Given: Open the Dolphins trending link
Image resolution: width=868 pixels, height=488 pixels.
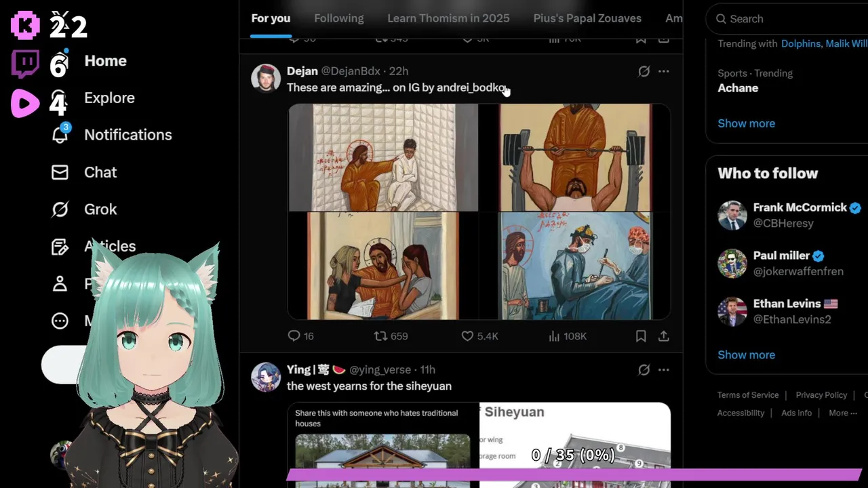Looking at the screenshot, I should [800, 43].
